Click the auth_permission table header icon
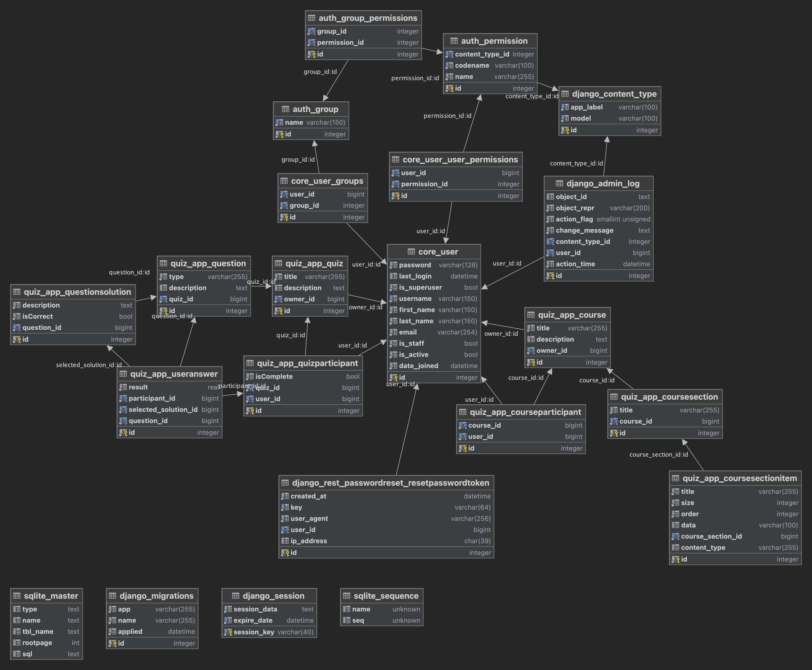 click(454, 41)
